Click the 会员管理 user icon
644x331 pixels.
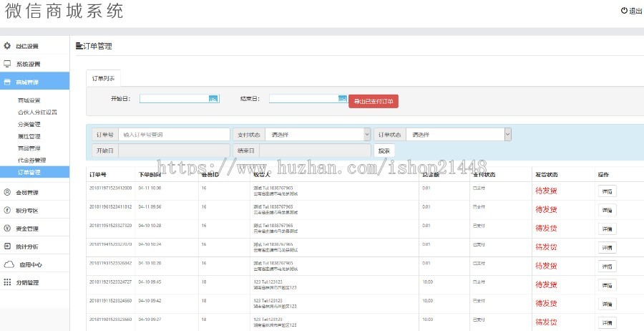click(x=8, y=192)
